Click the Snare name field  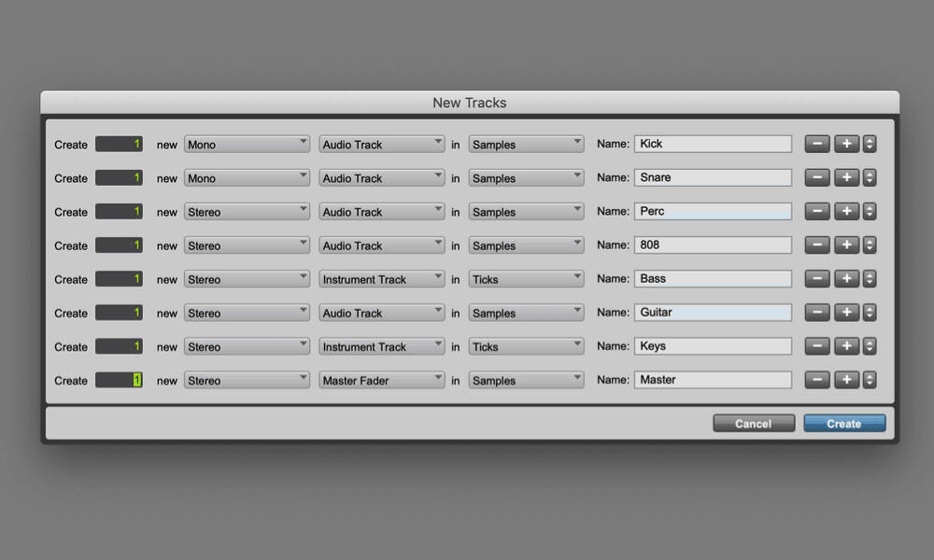713,177
